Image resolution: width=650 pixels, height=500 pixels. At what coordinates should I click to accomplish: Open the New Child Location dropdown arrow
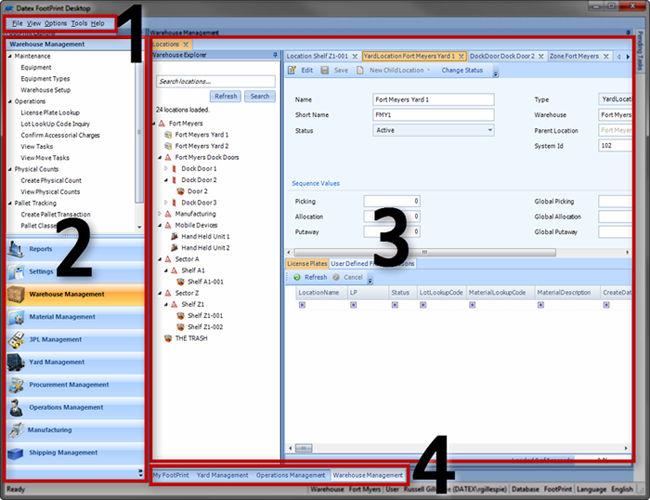click(x=428, y=70)
